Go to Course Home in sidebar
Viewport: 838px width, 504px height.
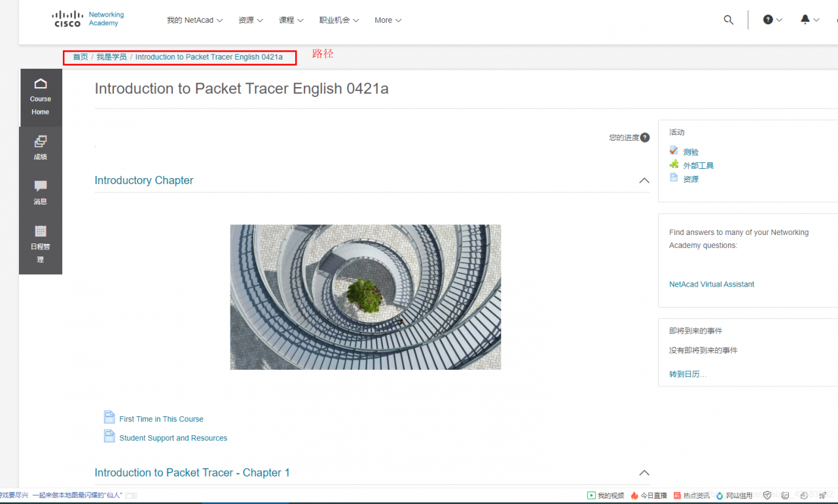[x=41, y=98]
